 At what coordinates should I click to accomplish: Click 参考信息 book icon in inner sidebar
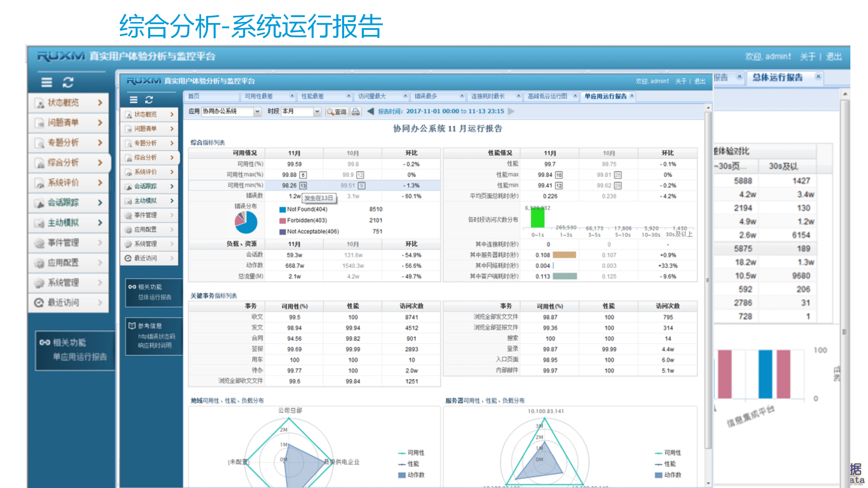point(132,326)
